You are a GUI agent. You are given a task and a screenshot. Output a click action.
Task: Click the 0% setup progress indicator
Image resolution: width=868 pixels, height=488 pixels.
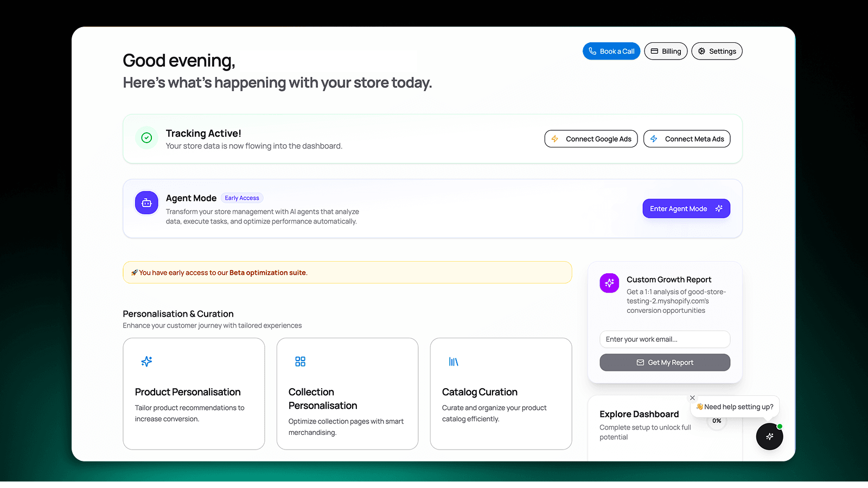(x=717, y=421)
